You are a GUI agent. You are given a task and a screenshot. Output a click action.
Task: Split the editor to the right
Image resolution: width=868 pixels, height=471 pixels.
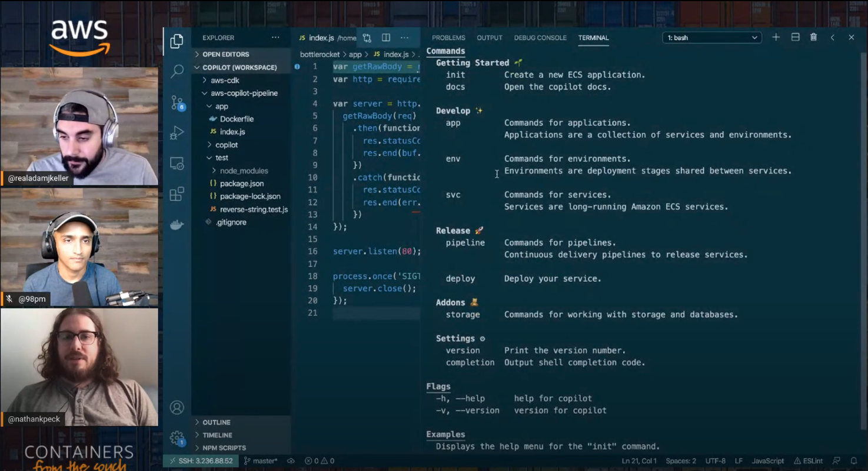[386, 38]
